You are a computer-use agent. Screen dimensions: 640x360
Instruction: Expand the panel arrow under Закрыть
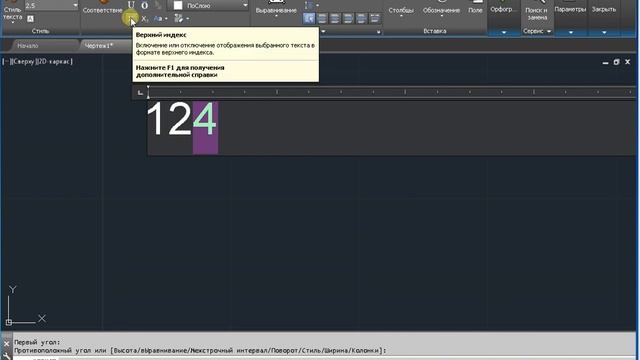[604, 32]
